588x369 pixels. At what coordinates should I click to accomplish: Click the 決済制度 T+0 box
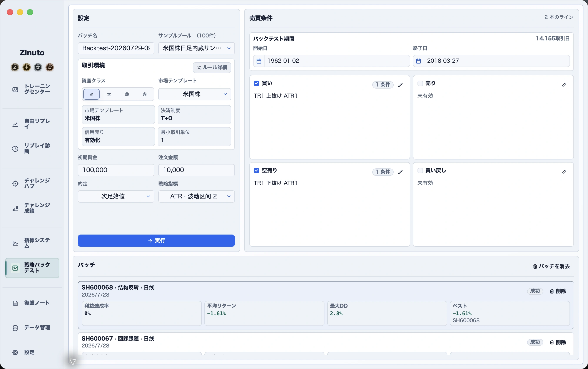point(194,115)
